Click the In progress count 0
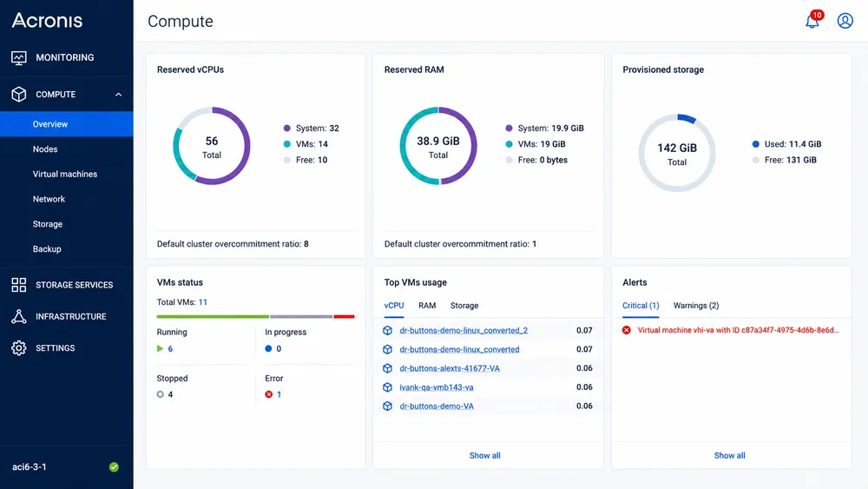 [279, 349]
